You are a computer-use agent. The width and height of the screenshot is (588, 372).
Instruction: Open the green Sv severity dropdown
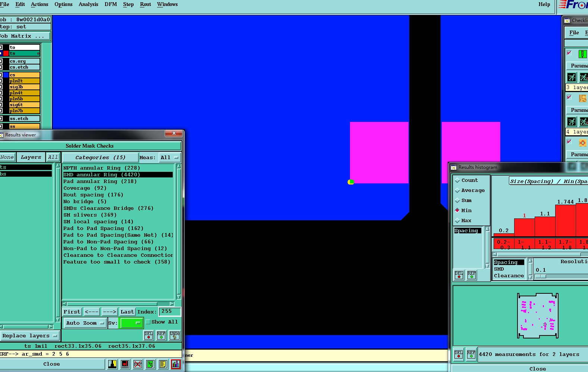click(131, 323)
